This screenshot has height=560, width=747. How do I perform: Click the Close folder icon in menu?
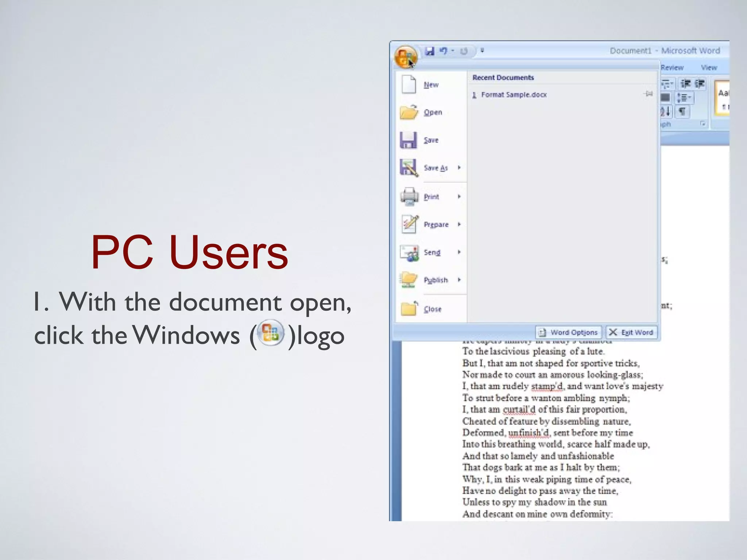coord(409,308)
